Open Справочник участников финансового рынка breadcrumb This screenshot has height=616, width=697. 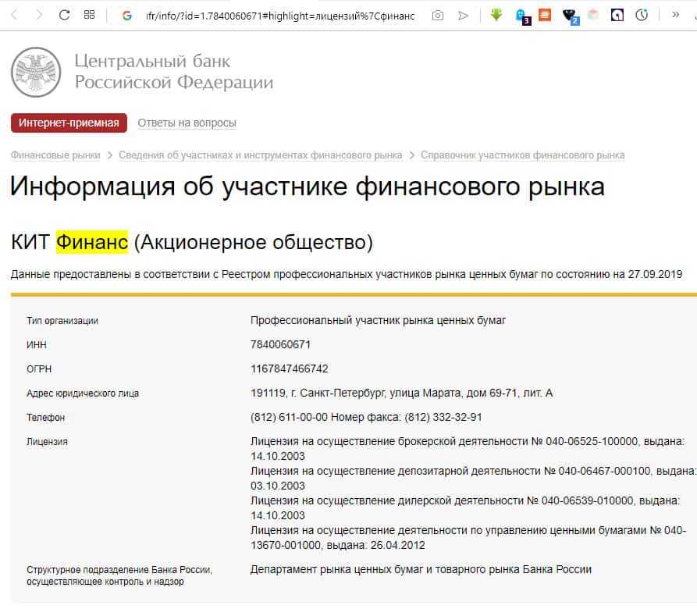[x=523, y=155]
